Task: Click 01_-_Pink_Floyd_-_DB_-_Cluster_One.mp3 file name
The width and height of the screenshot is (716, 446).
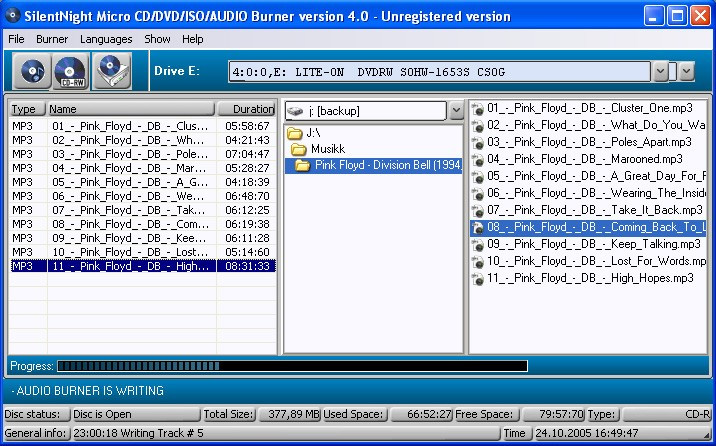Action: [590, 109]
